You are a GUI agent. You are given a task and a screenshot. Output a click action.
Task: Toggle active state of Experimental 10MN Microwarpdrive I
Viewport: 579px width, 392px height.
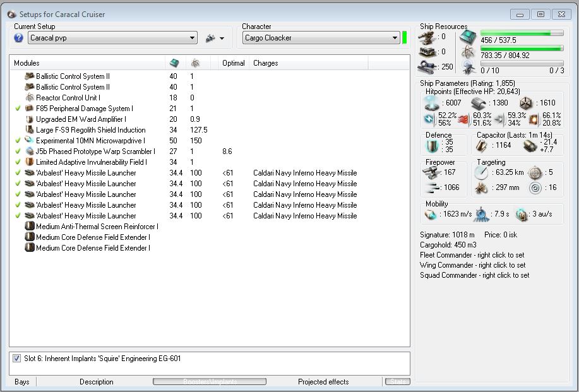18,141
